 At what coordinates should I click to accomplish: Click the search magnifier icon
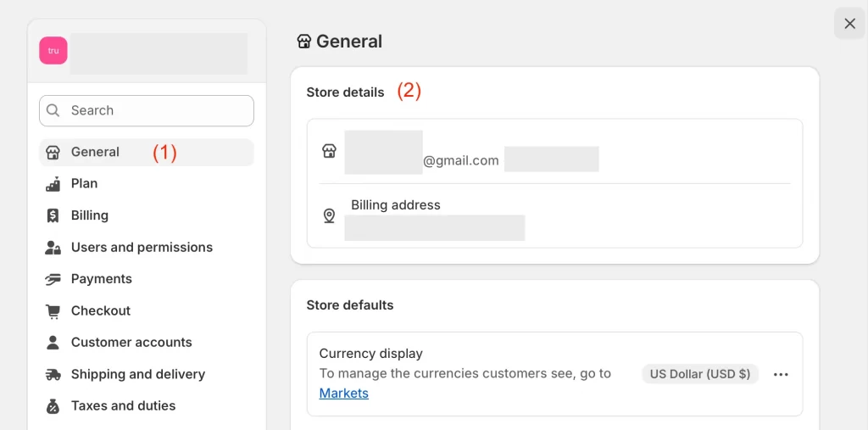pyautogui.click(x=53, y=110)
